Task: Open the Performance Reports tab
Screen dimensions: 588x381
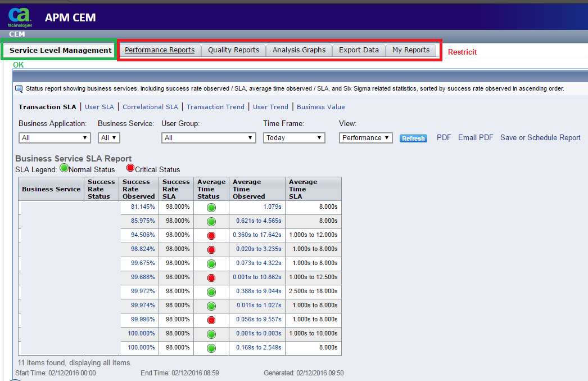Action: pos(160,50)
